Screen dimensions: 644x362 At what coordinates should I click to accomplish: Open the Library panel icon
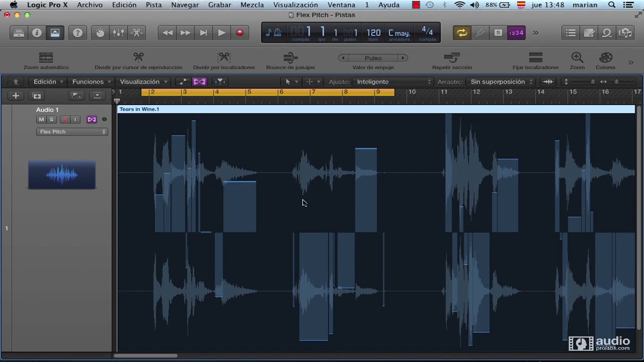(x=19, y=33)
